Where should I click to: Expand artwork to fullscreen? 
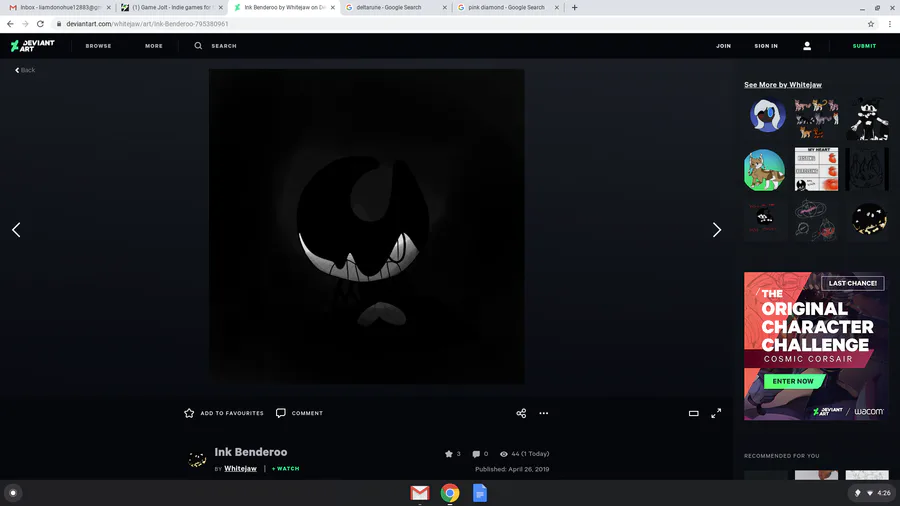[716, 413]
